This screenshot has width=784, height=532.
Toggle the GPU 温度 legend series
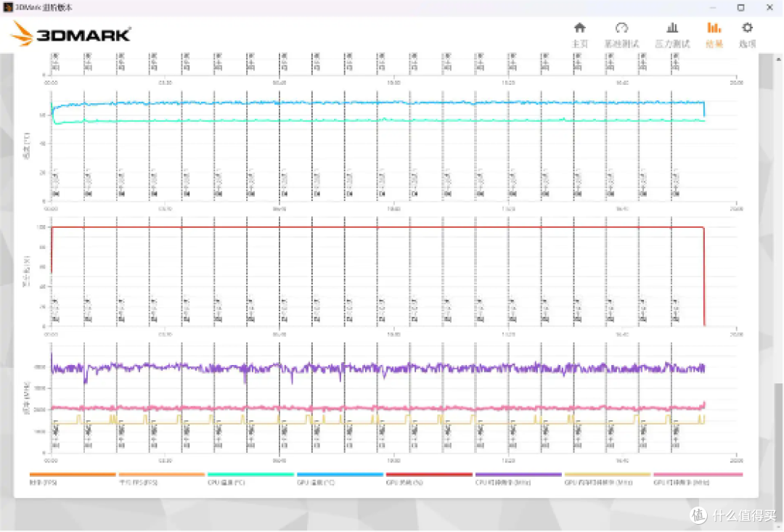pos(340,478)
